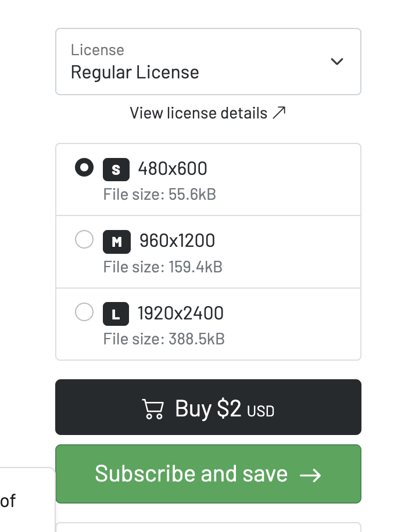This screenshot has height=532, width=394.
Task: Click the M size badge icon
Action: pos(117,242)
